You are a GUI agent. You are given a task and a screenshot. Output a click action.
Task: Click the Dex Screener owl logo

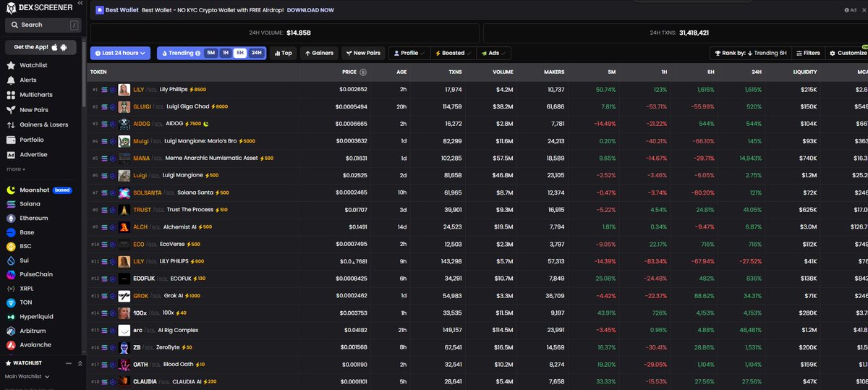(12, 7)
